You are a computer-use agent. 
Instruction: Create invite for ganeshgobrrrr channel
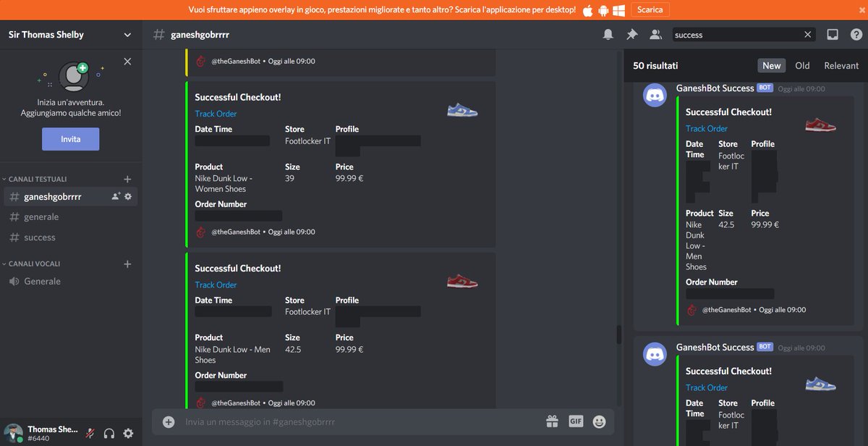(x=116, y=196)
